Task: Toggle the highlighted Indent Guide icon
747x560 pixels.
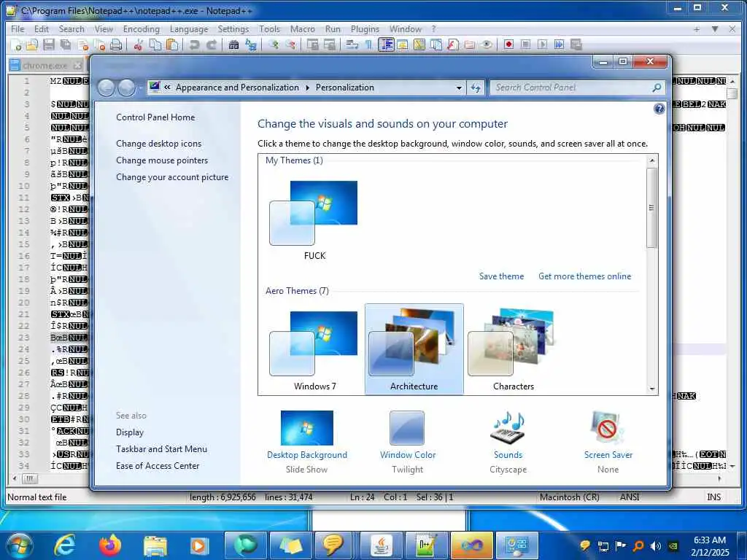Action: pyautogui.click(x=386, y=44)
